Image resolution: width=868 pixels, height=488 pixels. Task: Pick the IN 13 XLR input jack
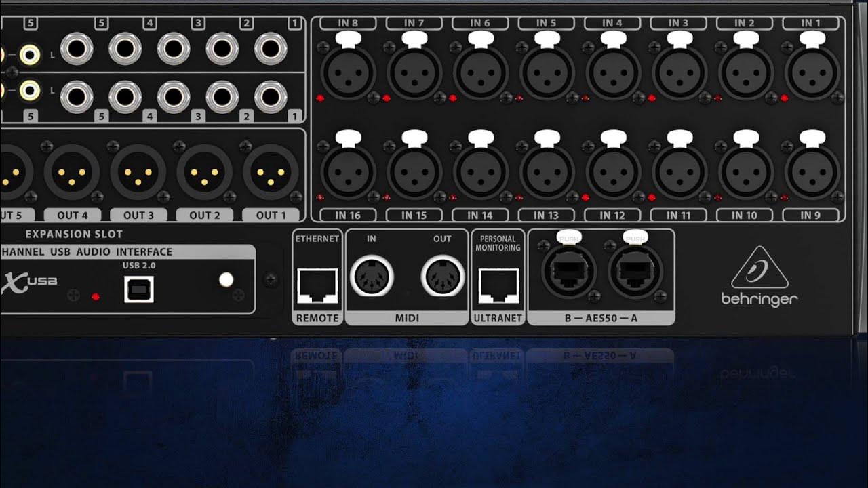click(547, 172)
